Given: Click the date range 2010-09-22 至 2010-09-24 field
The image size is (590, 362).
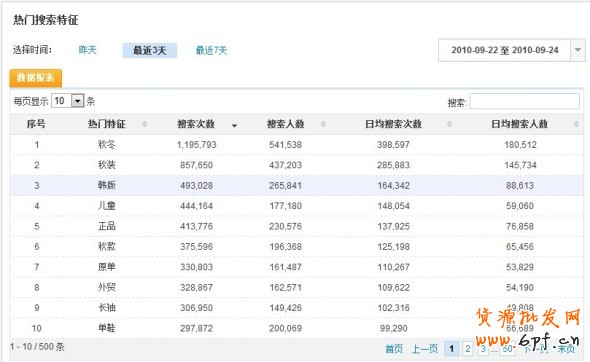Looking at the screenshot, I should click(x=505, y=50).
